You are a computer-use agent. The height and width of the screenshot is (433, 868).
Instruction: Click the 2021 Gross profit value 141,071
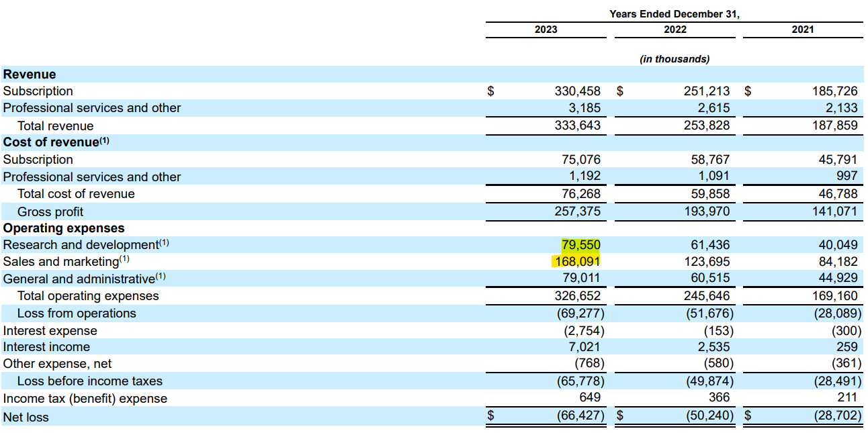tap(834, 211)
